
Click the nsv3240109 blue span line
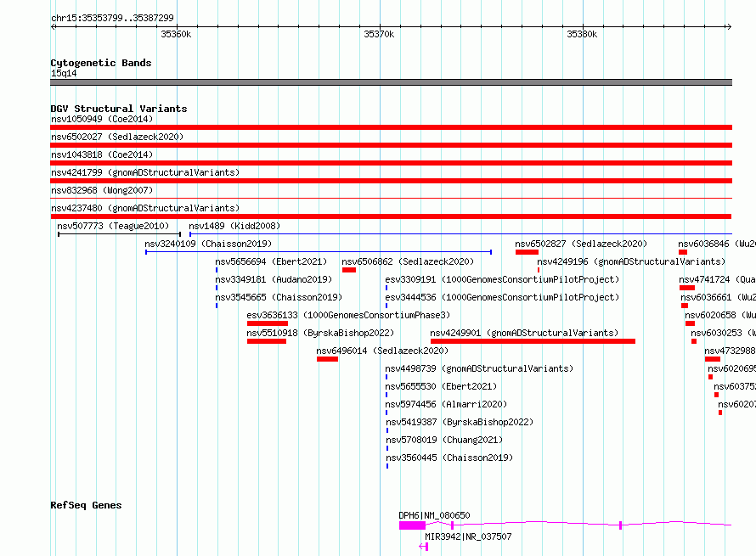point(319,252)
